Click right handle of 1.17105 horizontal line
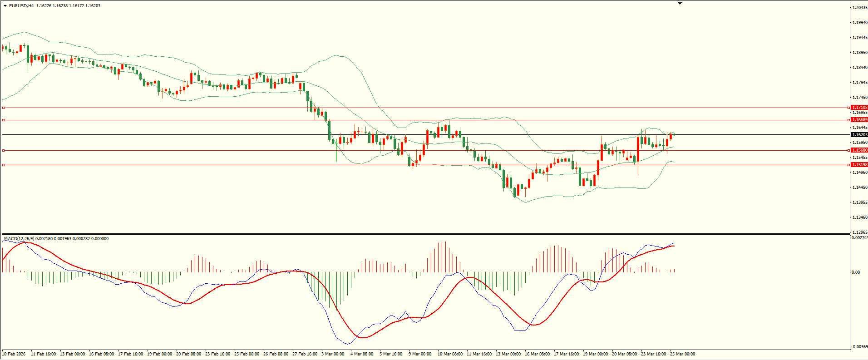This screenshot has width=868, height=360. (x=849, y=108)
